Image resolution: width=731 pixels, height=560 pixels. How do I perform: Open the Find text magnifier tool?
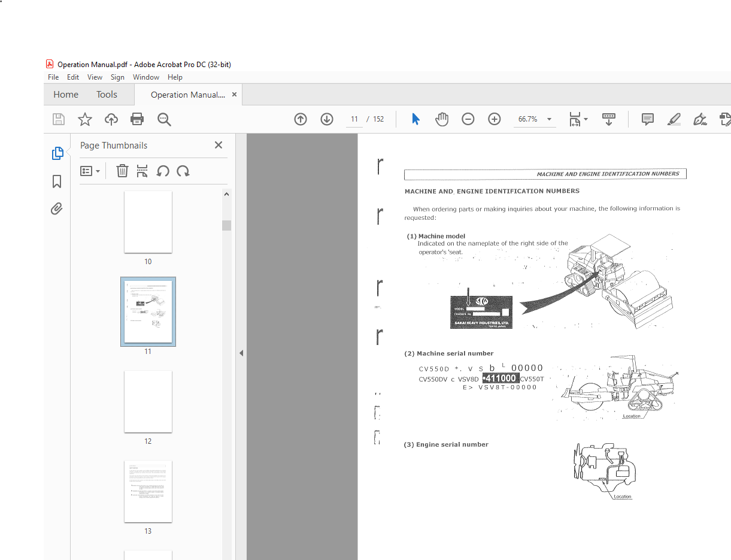click(164, 119)
